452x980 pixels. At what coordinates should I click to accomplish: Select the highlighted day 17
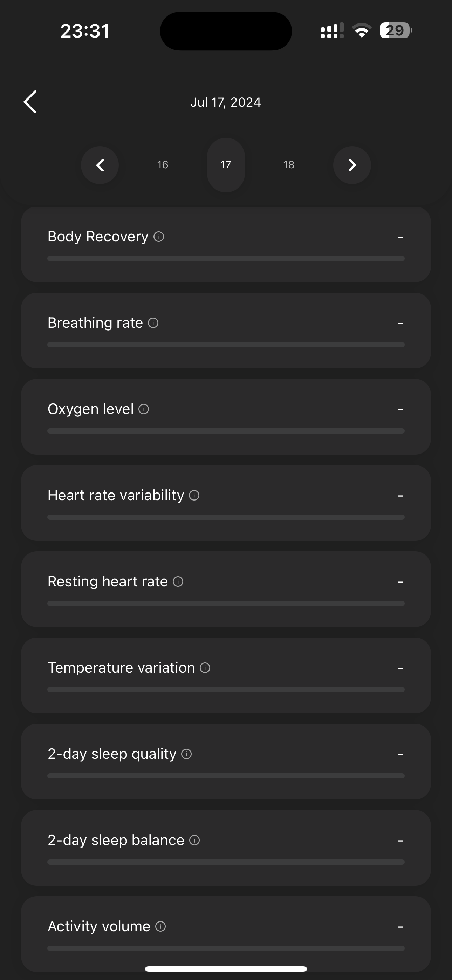[x=226, y=165]
